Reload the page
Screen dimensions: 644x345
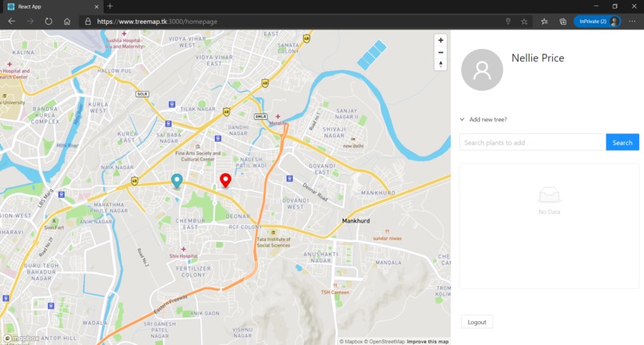(x=49, y=22)
